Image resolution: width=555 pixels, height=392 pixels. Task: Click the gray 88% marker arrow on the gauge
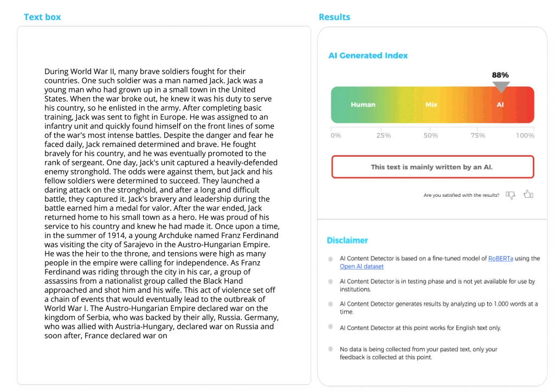tap(500, 86)
